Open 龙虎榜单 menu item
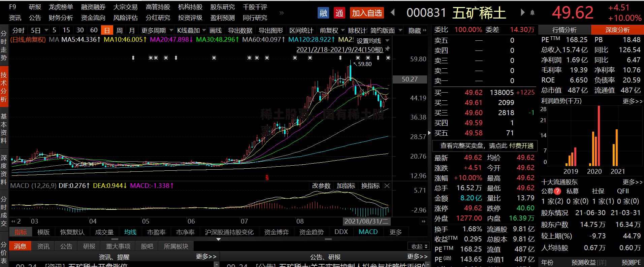This screenshot has width=644, height=267. pyautogui.click(x=61, y=7)
